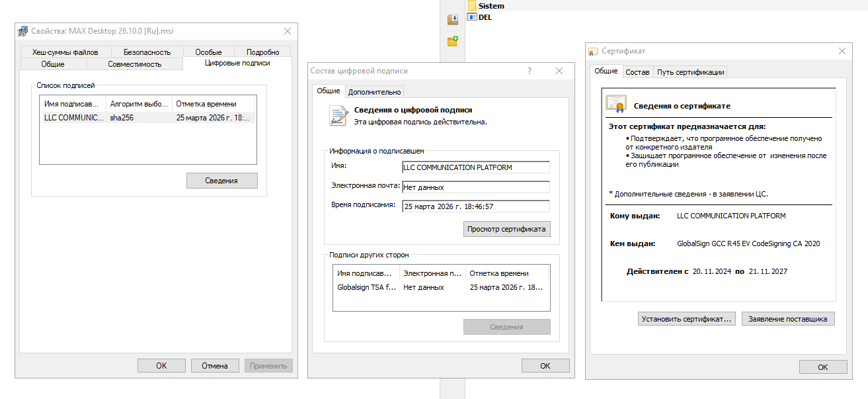This screenshot has height=399, width=868.
Task: Click the download-to-folder toolbar icon
Action: (x=453, y=20)
